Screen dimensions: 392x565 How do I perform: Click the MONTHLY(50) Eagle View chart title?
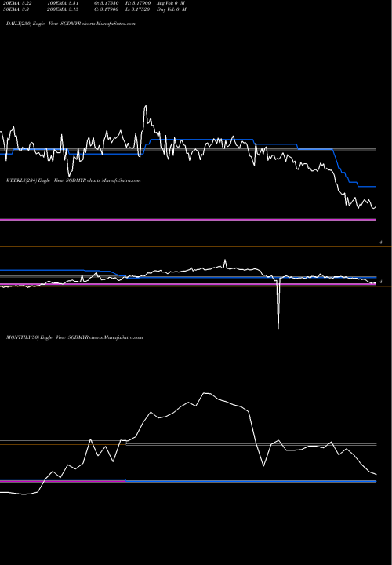[74, 337]
